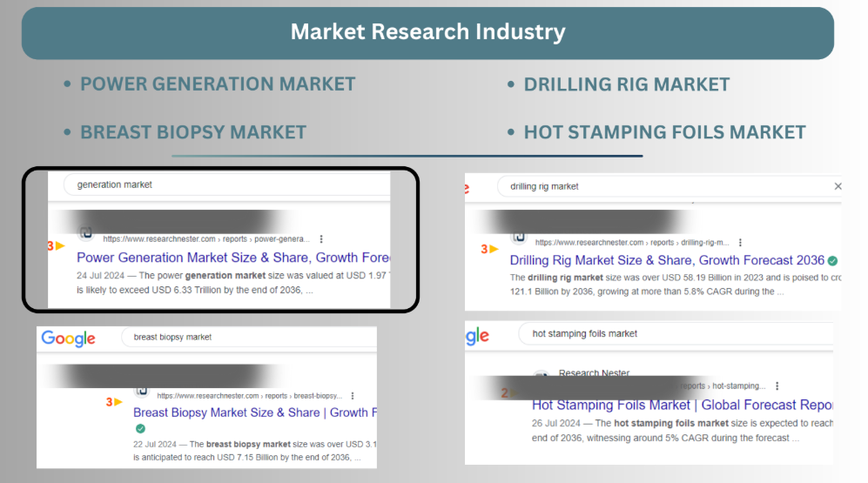868x483 pixels.
Task: Open the Drilling Rig Market Size & Share link
Action: [666, 260]
